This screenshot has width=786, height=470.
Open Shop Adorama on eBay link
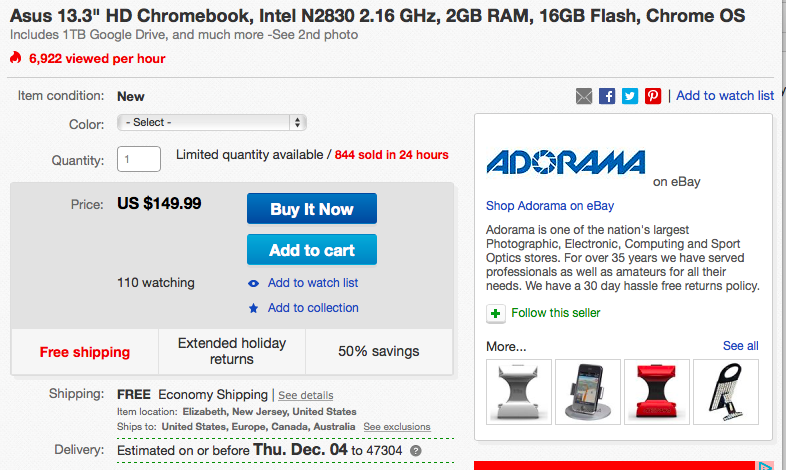click(549, 206)
